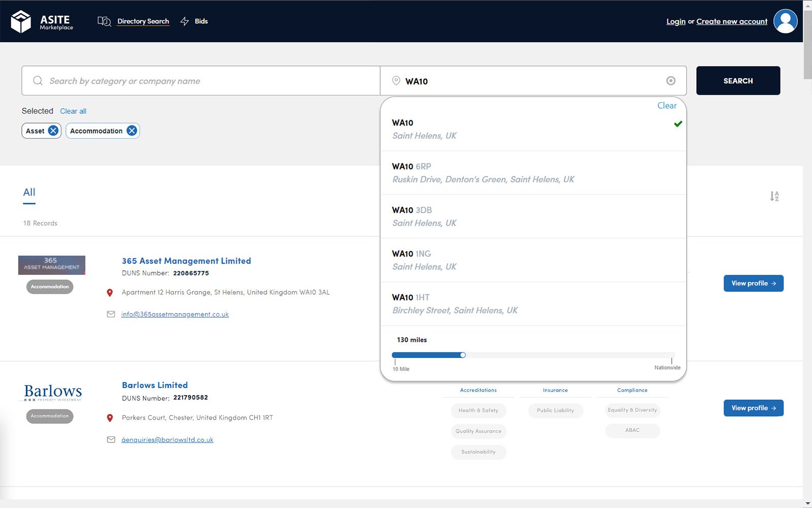
Task: Select WA10 3DB Saint Helens suggestion
Action: click(x=533, y=217)
